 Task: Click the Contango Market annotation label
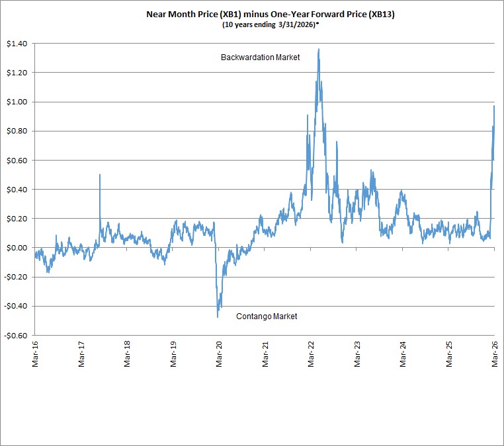[x=267, y=316]
